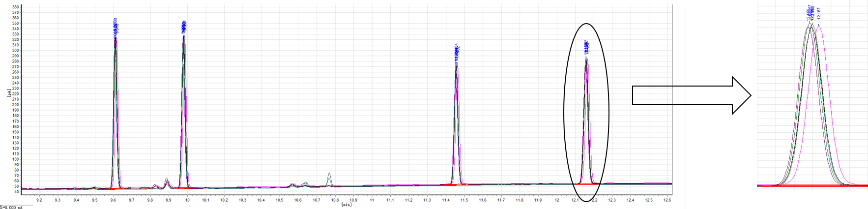Screen dimensions: 868x209
Task: Click the [min] x-axis unit label
Action: click(347, 205)
